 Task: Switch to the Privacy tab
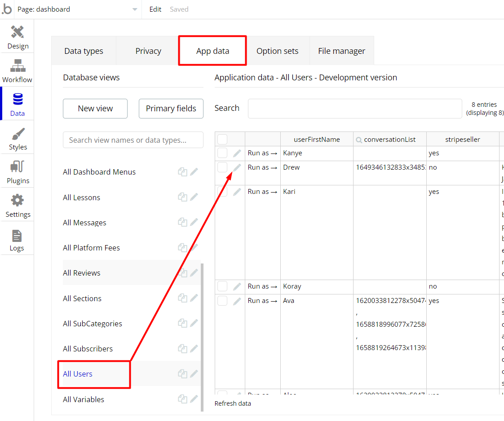tap(148, 51)
